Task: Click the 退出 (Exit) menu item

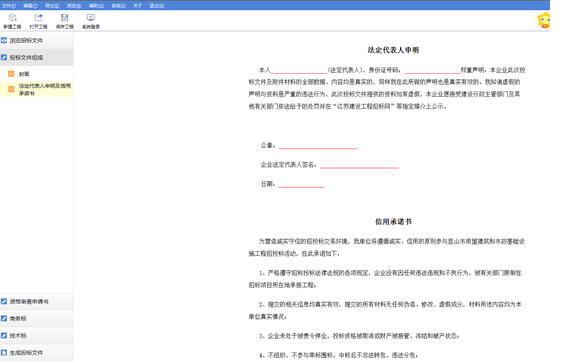Action: click(157, 6)
